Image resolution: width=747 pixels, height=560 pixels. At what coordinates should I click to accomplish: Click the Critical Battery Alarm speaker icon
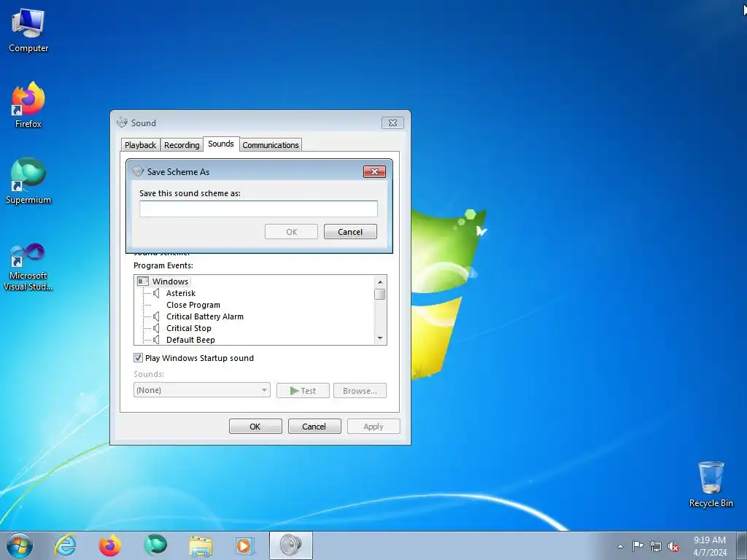click(156, 316)
